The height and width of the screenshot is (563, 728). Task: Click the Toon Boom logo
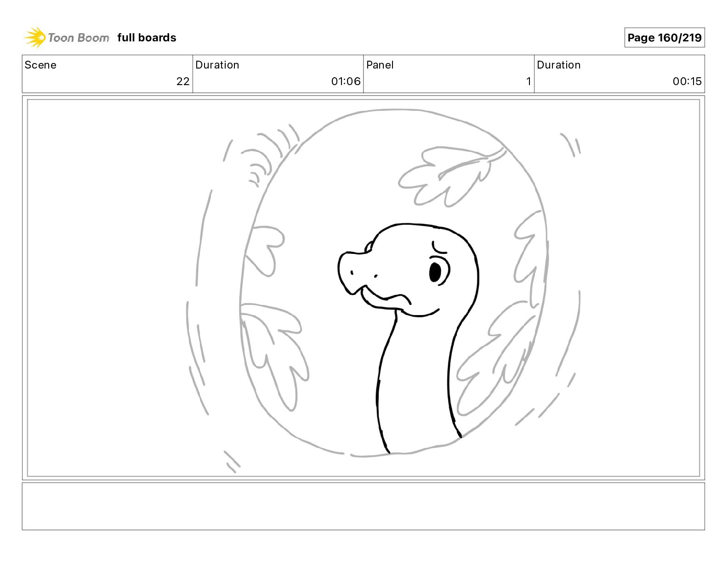pyautogui.click(x=67, y=38)
